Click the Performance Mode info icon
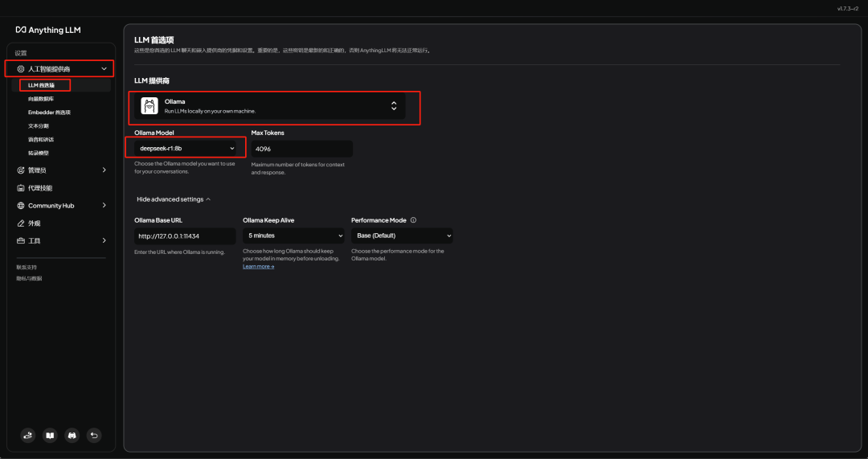This screenshot has height=459, width=868. pos(413,220)
